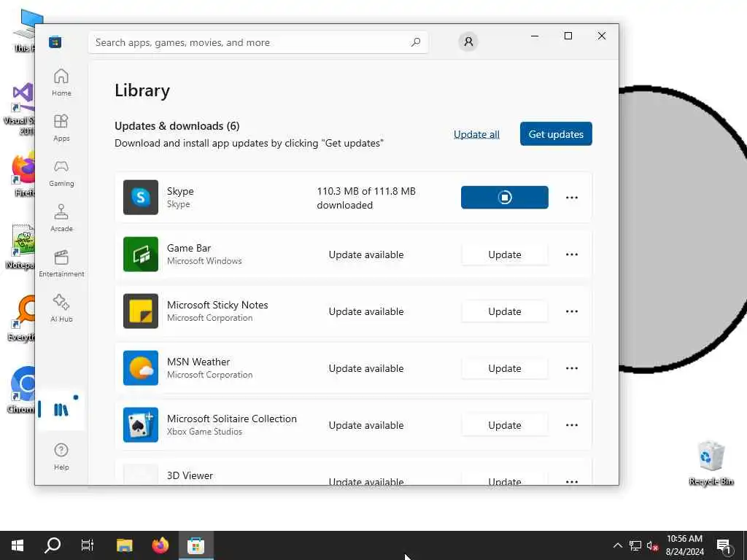Focus the Search apps, games, movies field
Viewport: 747px width, 560px height.
[258, 42]
